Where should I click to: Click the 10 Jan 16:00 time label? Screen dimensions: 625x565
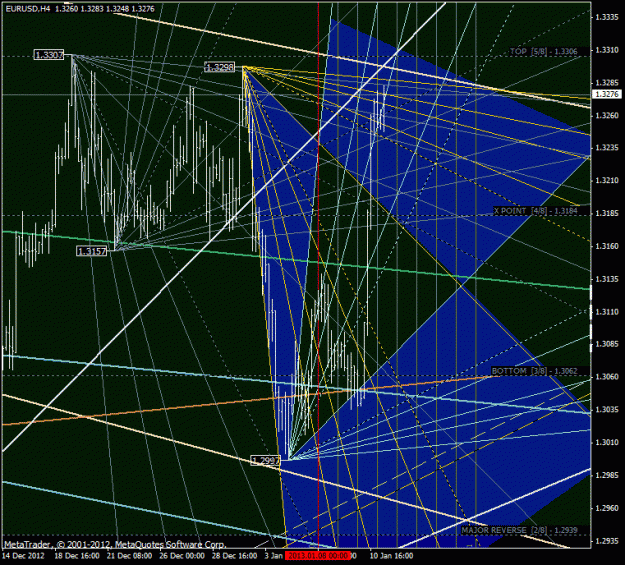tap(391, 556)
